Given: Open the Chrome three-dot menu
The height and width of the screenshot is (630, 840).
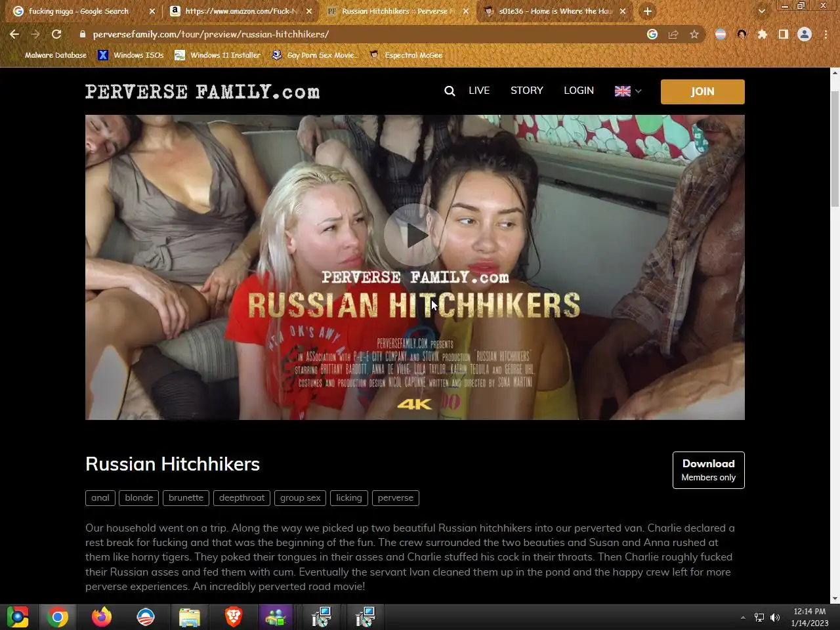Looking at the screenshot, I should 826,34.
